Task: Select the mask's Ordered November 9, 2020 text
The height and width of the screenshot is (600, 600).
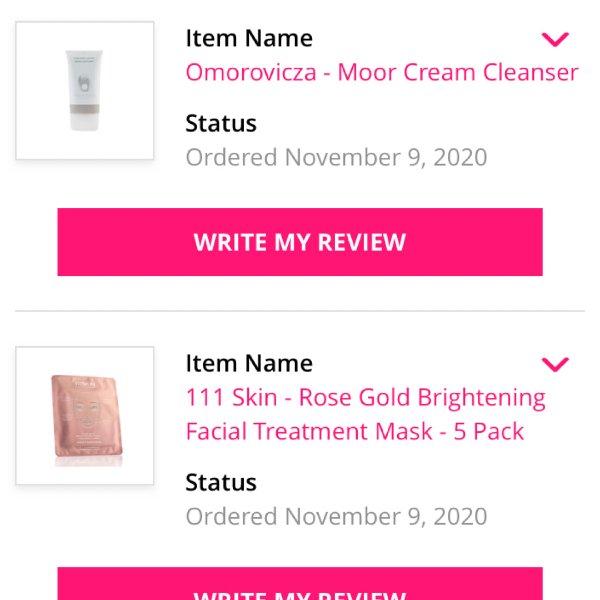Action: [336, 516]
